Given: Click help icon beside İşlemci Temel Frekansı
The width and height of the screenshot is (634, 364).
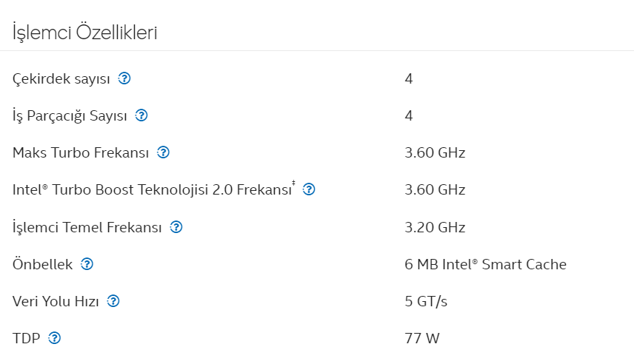Looking at the screenshot, I should [x=176, y=227].
